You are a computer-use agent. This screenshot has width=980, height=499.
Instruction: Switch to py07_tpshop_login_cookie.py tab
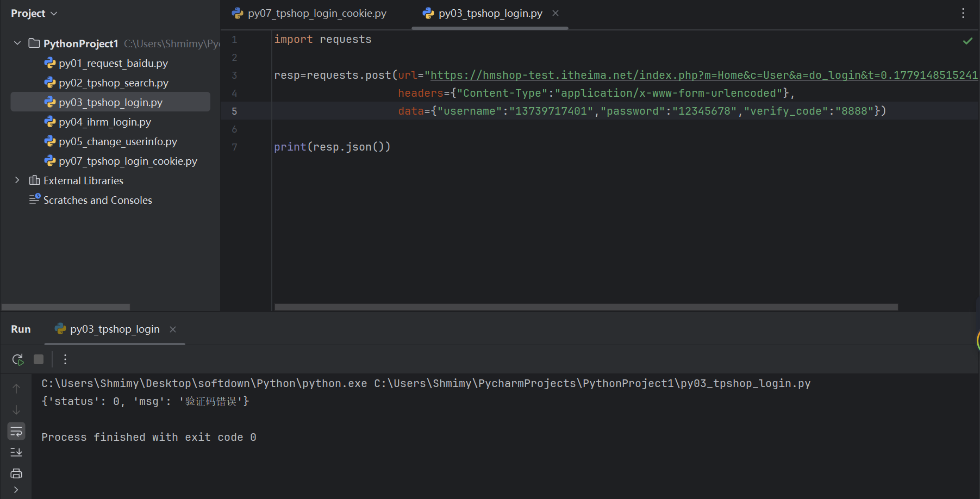[316, 13]
